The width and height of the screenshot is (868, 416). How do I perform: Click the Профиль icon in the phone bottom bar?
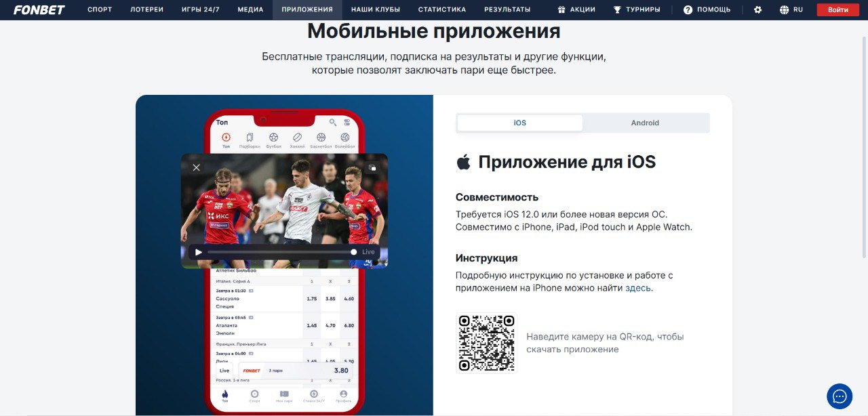coord(343,396)
